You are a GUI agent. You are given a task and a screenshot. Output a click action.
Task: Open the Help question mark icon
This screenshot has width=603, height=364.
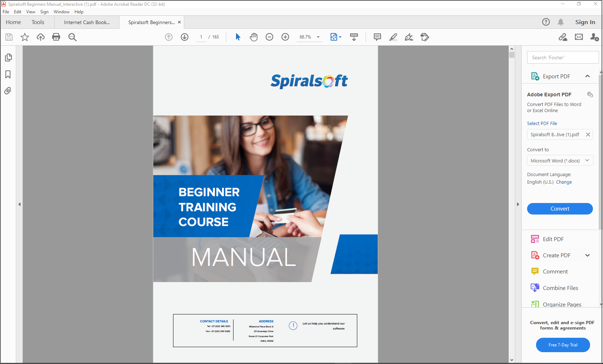click(x=546, y=22)
